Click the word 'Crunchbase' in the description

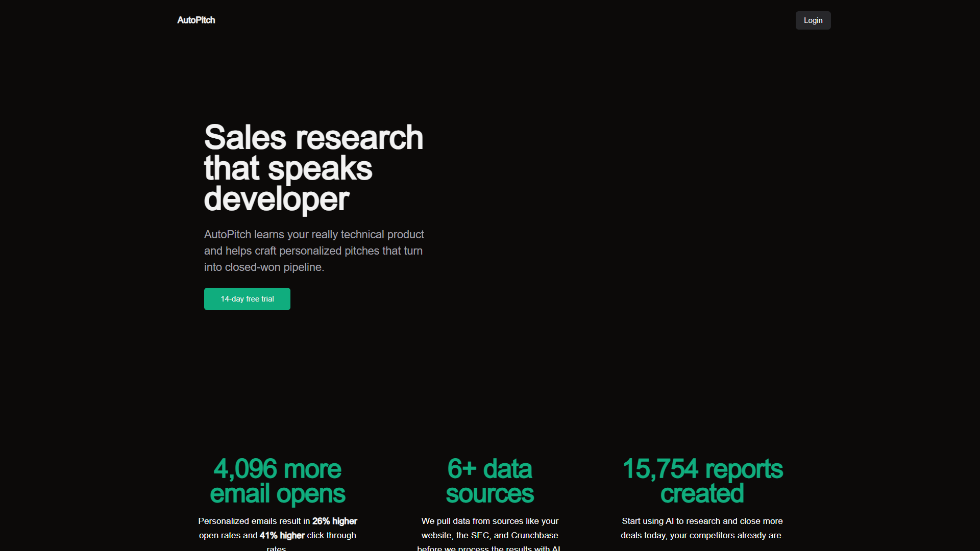point(534,535)
